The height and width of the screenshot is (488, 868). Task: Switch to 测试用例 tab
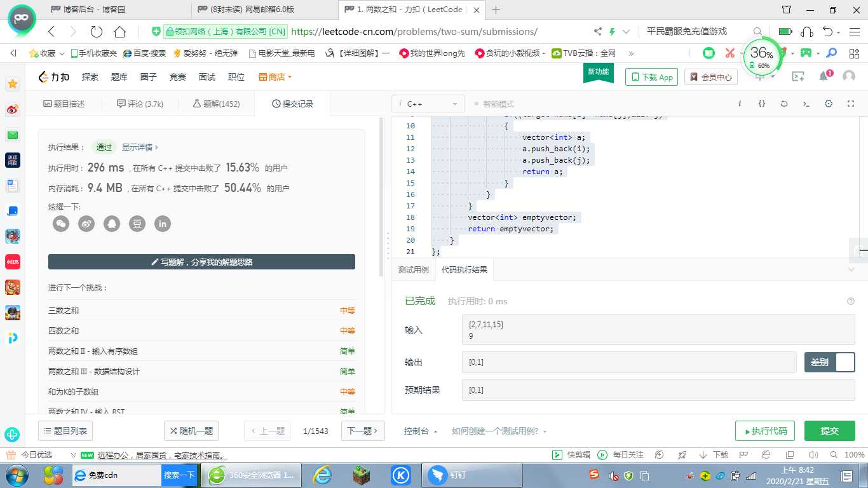[x=414, y=269]
